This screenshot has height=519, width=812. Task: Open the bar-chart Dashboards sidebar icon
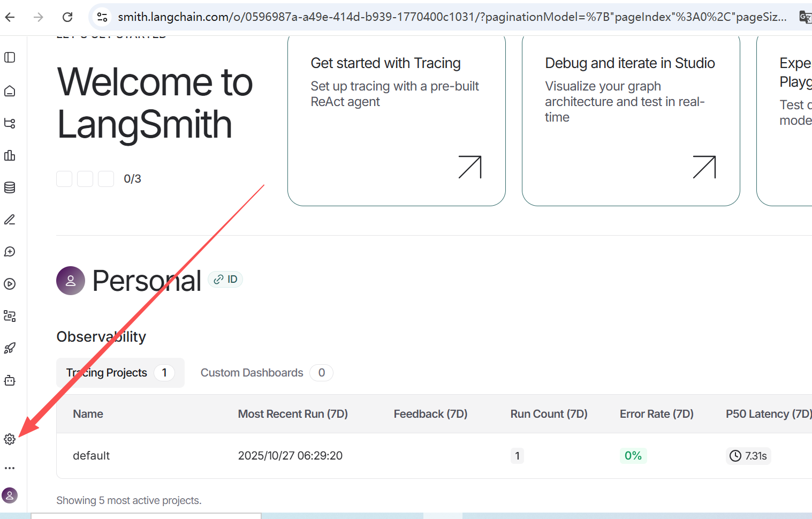10,155
